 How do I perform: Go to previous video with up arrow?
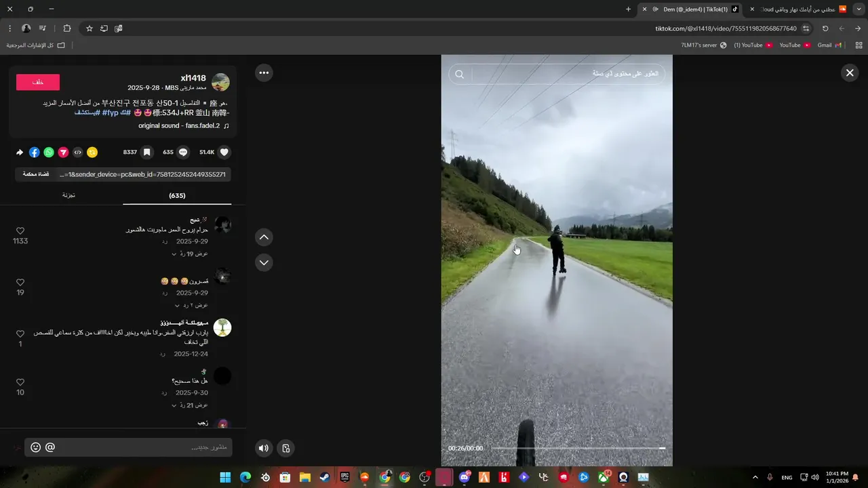click(264, 237)
